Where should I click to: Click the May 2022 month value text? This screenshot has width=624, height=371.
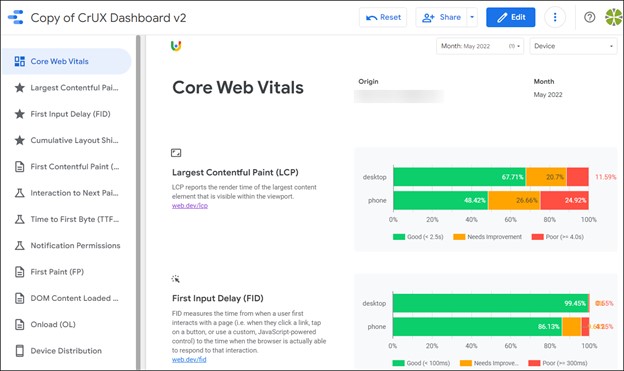coord(548,95)
